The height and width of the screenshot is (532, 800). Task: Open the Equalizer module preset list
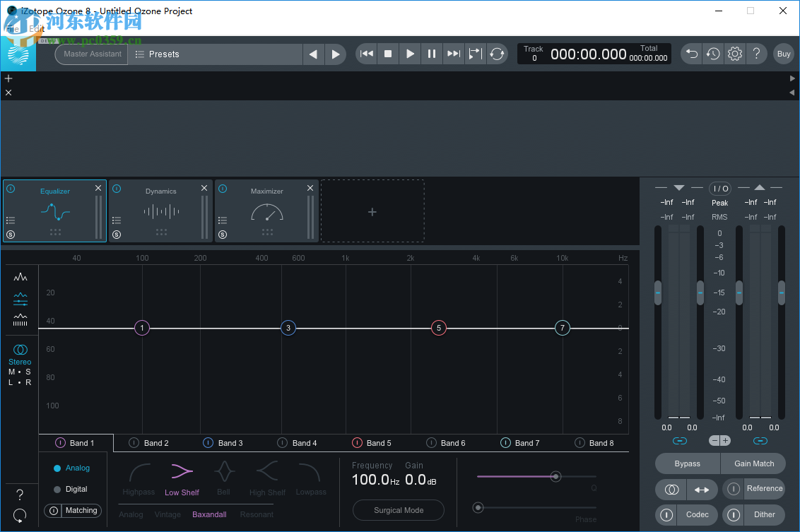pos(10,220)
